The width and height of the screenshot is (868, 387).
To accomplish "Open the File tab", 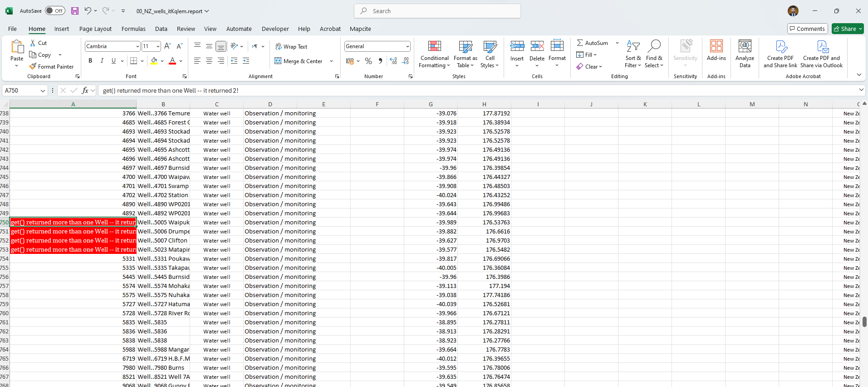I will (x=12, y=29).
